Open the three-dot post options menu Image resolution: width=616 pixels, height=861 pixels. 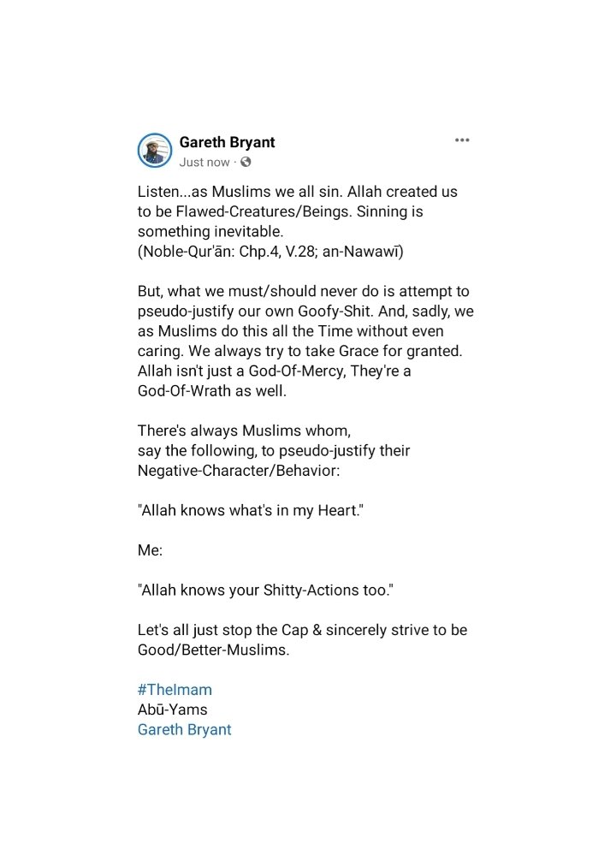pyautogui.click(x=462, y=140)
